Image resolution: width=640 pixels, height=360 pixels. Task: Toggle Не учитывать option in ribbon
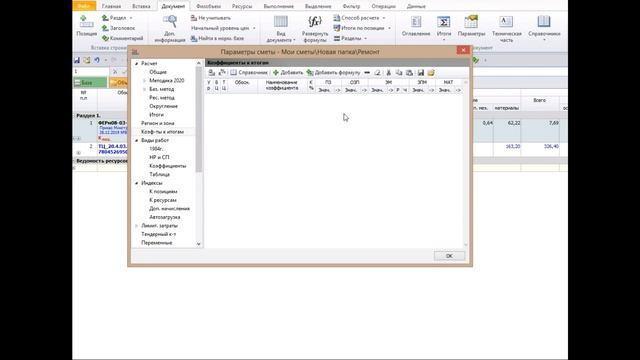point(210,18)
